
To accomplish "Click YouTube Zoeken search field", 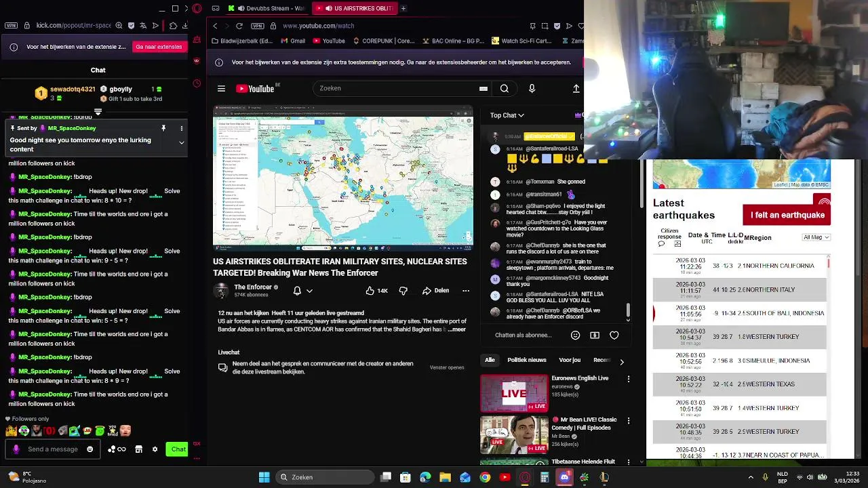I will click(401, 89).
